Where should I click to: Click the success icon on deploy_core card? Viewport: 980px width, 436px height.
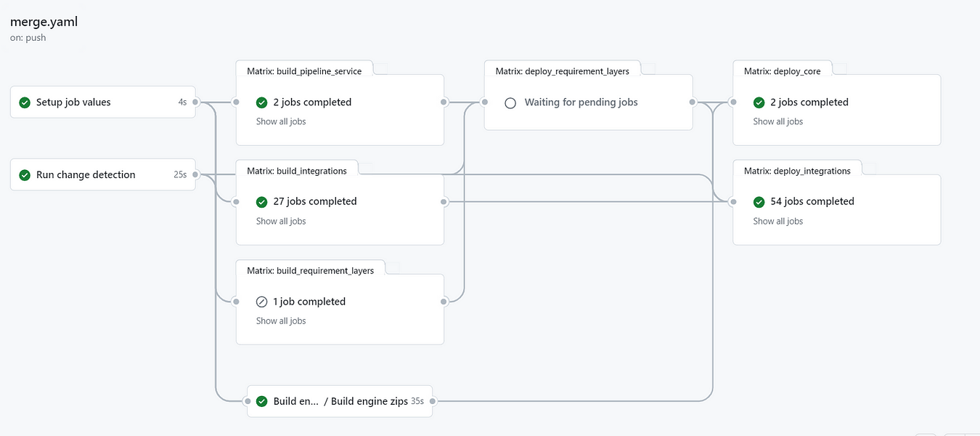pyautogui.click(x=759, y=102)
